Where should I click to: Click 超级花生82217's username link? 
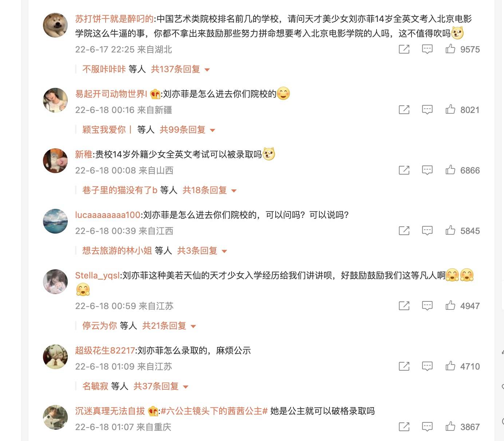coord(105,351)
